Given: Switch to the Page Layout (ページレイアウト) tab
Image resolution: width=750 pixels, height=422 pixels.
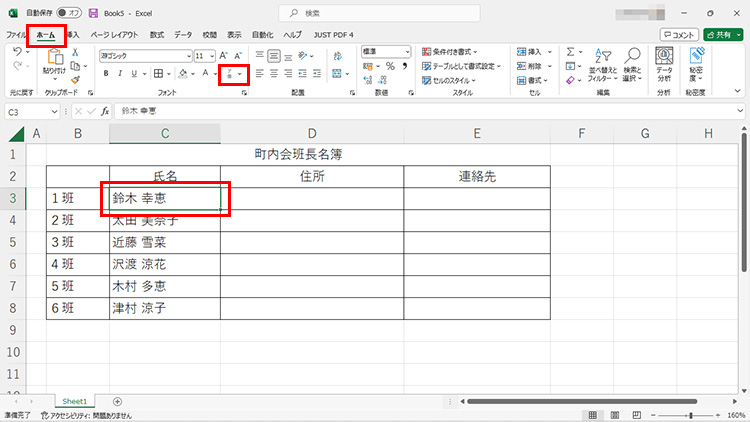Looking at the screenshot, I should (x=115, y=34).
